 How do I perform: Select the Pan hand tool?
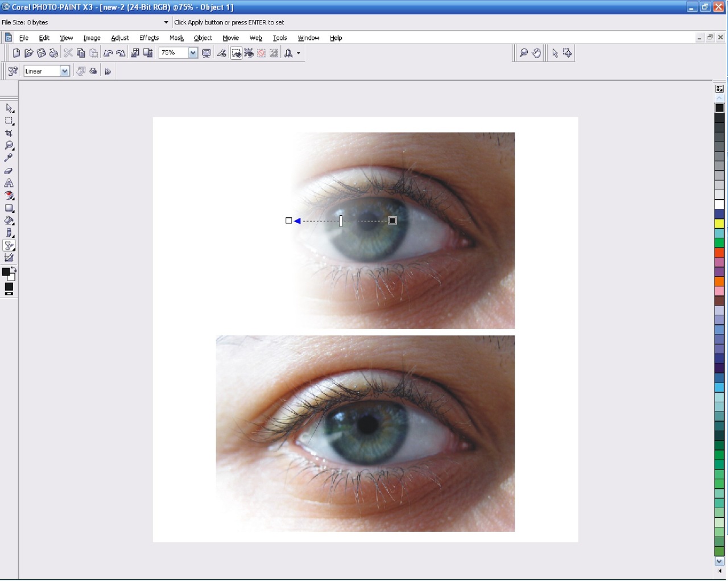(x=536, y=53)
